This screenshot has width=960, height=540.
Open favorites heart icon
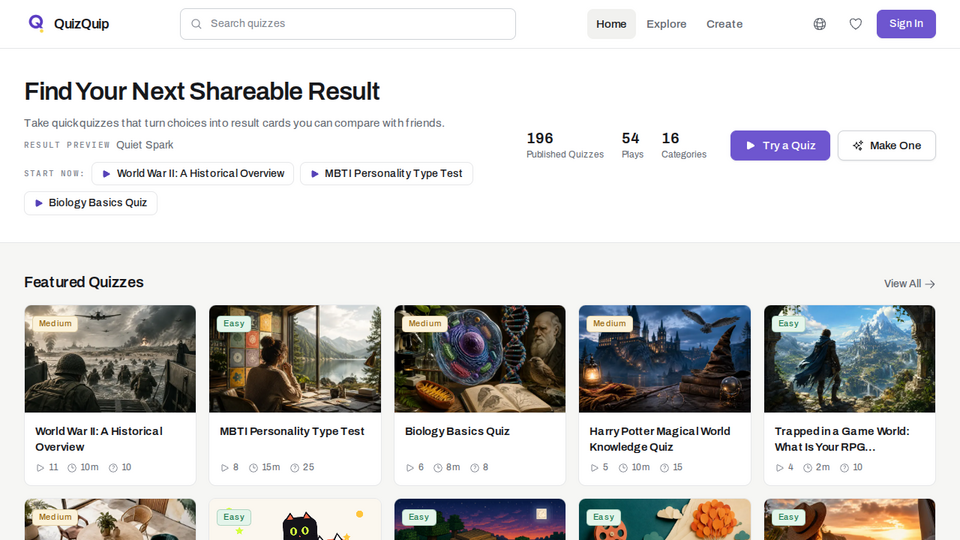click(855, 24)
